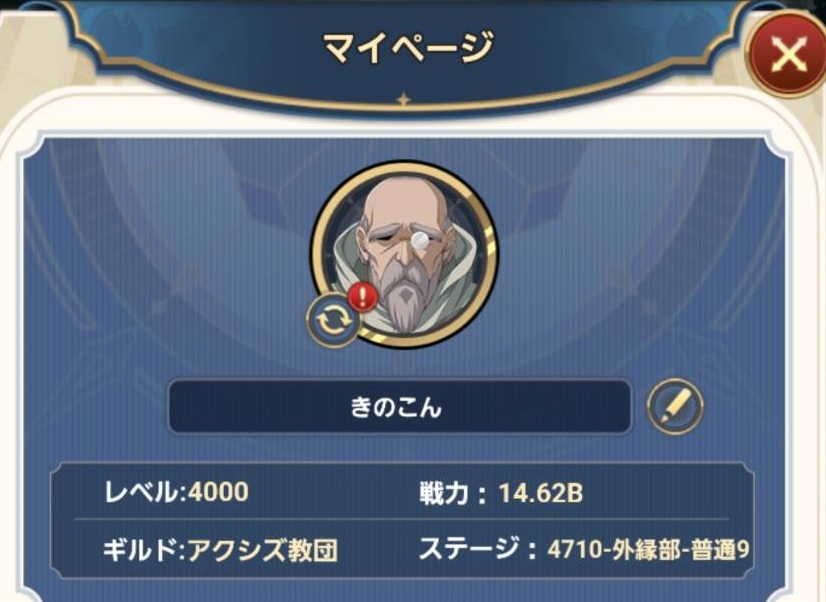826x602 pixels.
Task: Click the gold ring frame around the avatar
Action: click(x=404, y=254)
